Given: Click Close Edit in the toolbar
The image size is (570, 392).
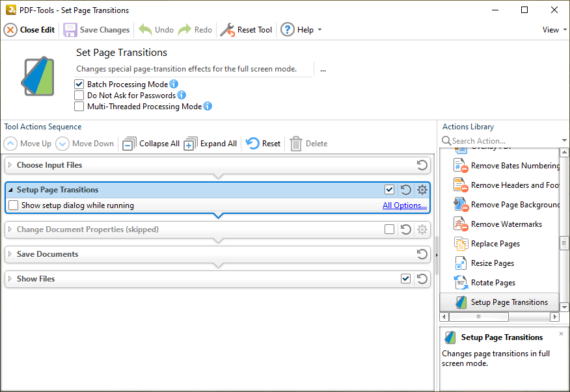Looking at the screenshot, I should (30, 30).
